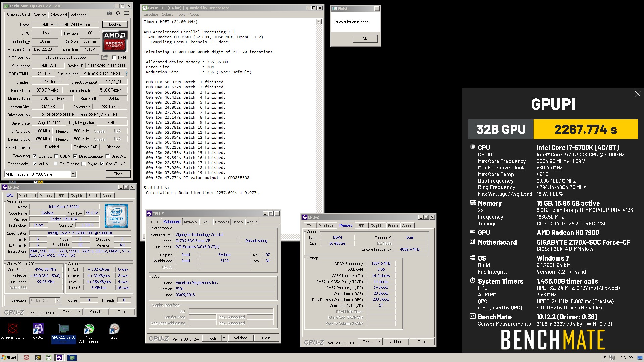Click the DRAM Frequency value 1867.6 MHz

click(381, 263)
